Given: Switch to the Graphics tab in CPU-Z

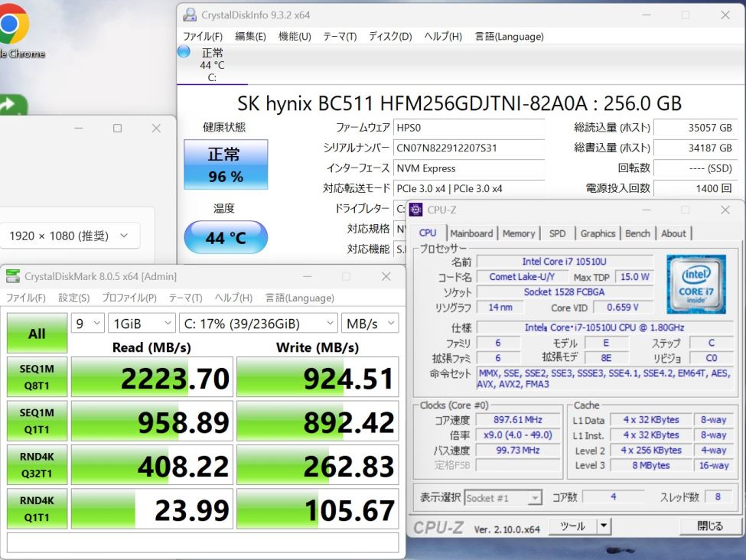Looking at the screenshot, I should coord(598,233).
